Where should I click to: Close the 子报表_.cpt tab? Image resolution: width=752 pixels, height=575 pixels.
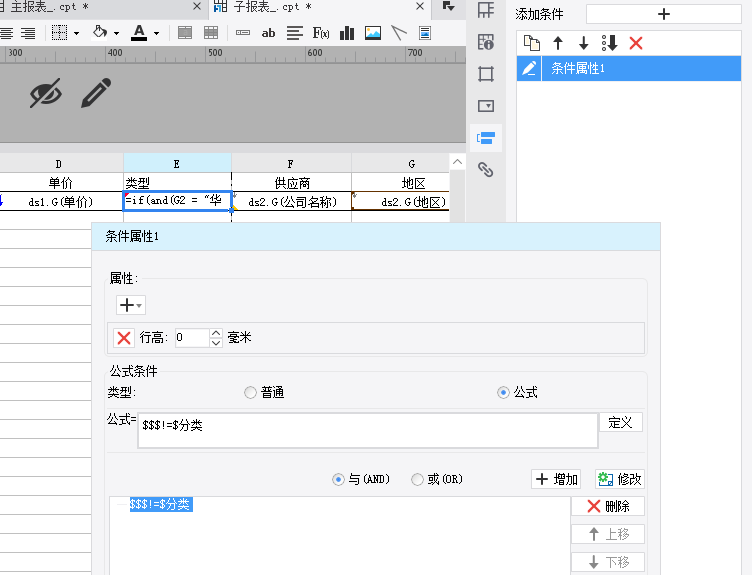[x=420, y=6]
